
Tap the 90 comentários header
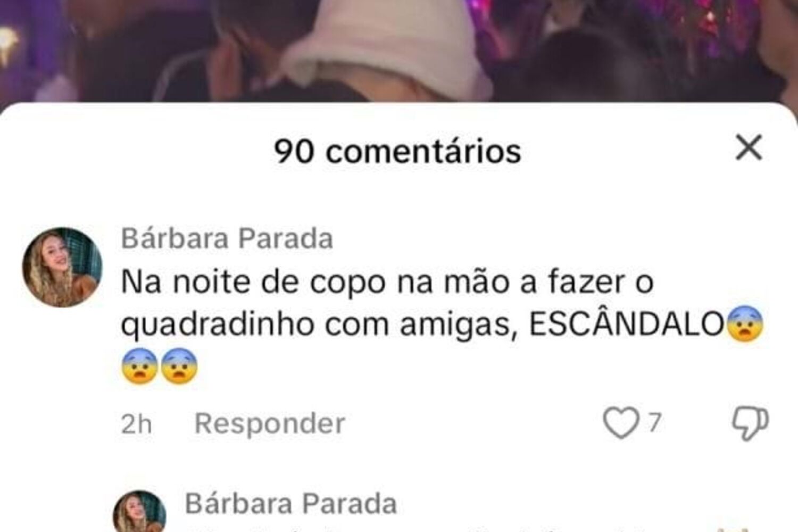point(397,151)
